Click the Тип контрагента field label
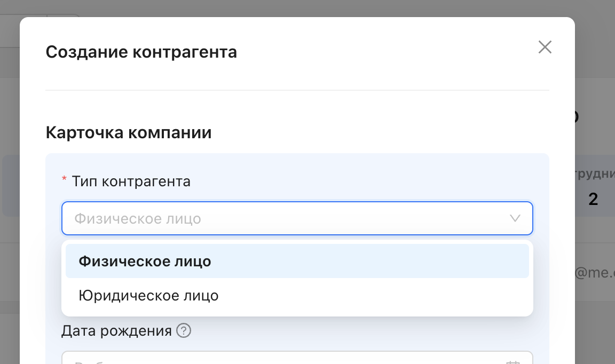This screenshot has height=364, width=615. click(x=131, y=181)
